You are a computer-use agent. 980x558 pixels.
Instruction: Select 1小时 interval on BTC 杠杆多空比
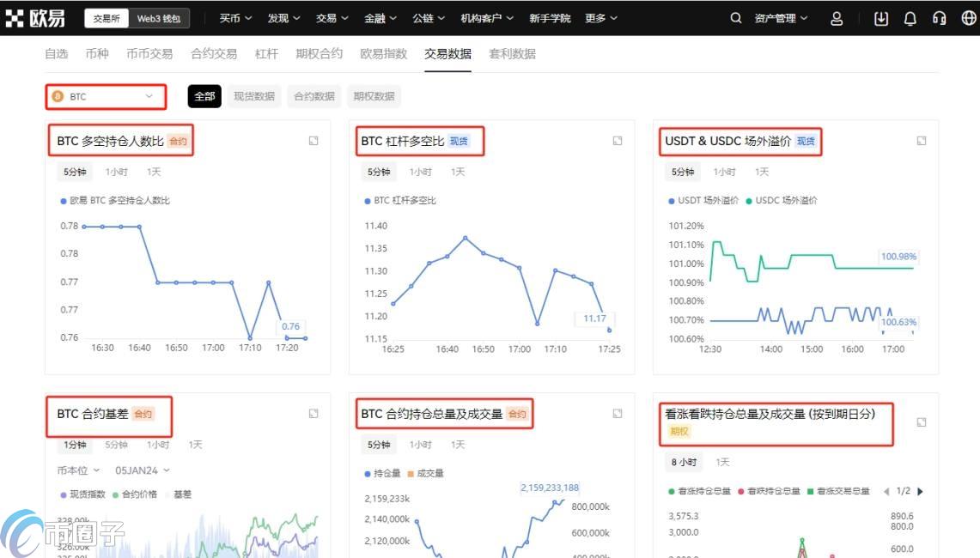420,172
